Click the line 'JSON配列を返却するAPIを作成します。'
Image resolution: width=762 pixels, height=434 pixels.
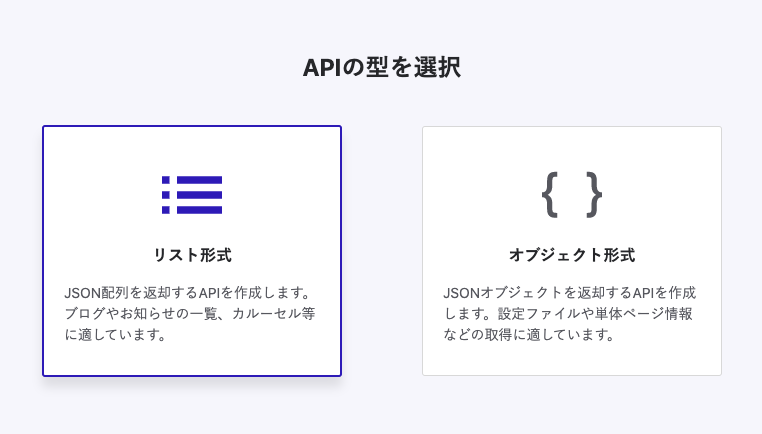[189, 293]
